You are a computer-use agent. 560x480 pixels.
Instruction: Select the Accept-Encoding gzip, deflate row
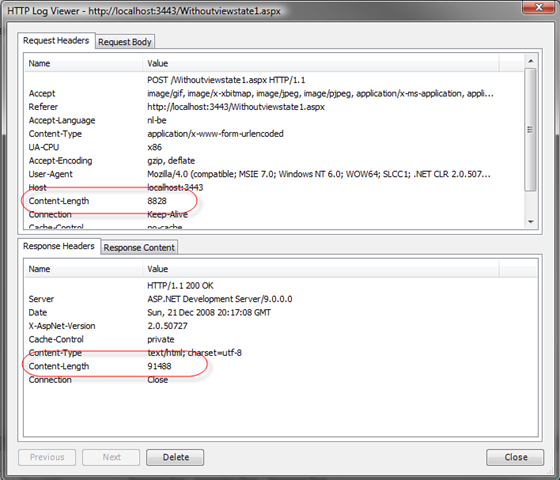(274, 161)
